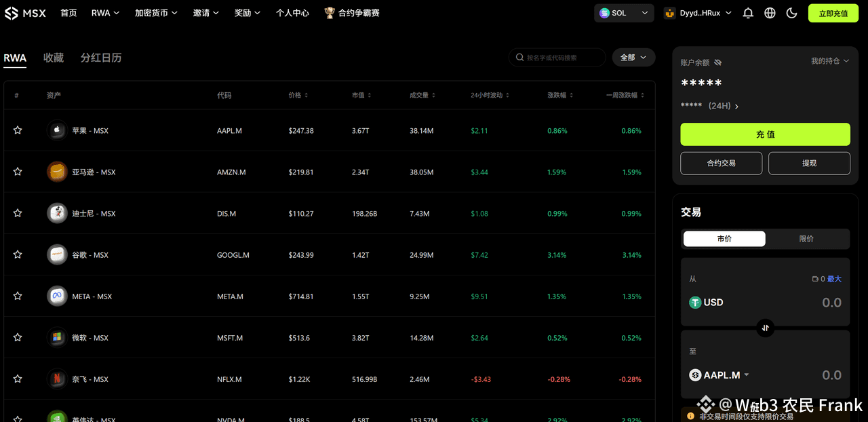Click the 立即充值 button
Screen dimensions: 868x422
click(x=833, y=13)
